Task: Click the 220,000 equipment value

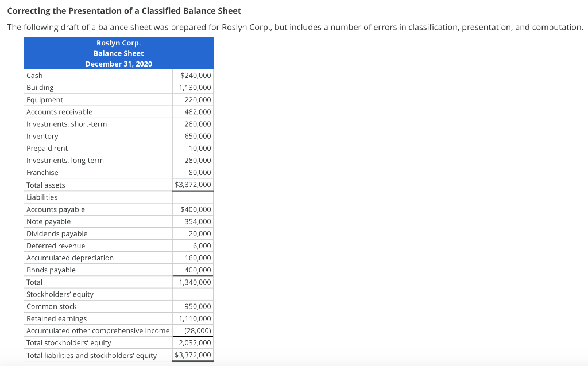Action: coord(198,100)
